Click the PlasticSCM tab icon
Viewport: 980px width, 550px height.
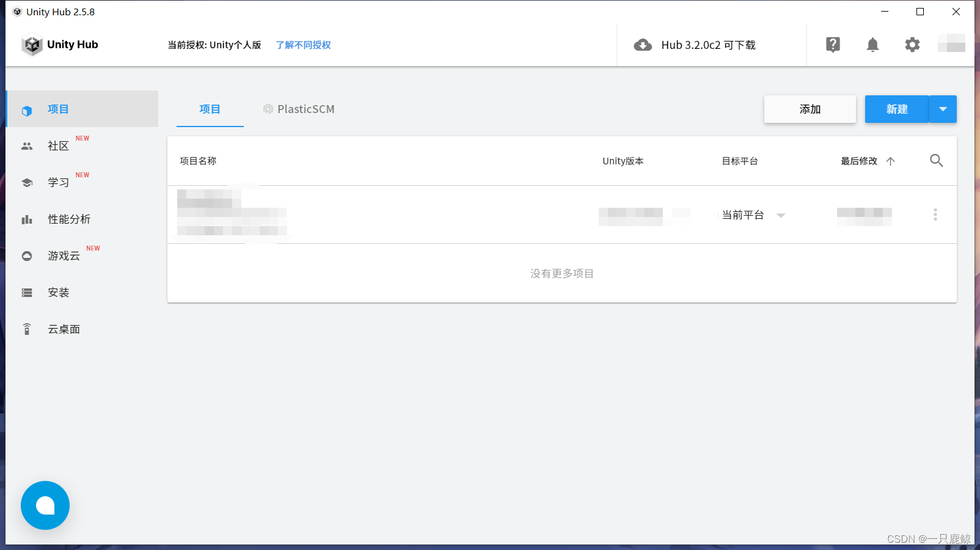coord(268,109)
